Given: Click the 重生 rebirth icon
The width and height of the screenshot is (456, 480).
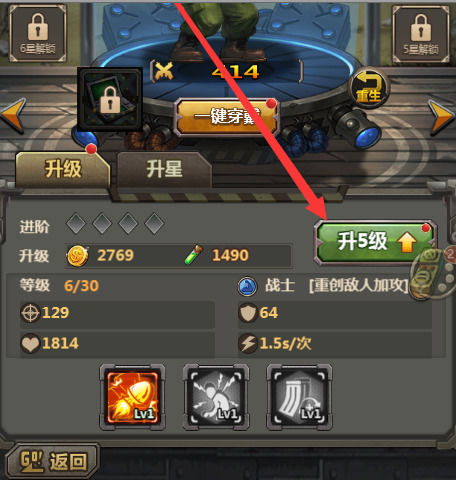Looking at the screenshot, I should click(369, 88).
